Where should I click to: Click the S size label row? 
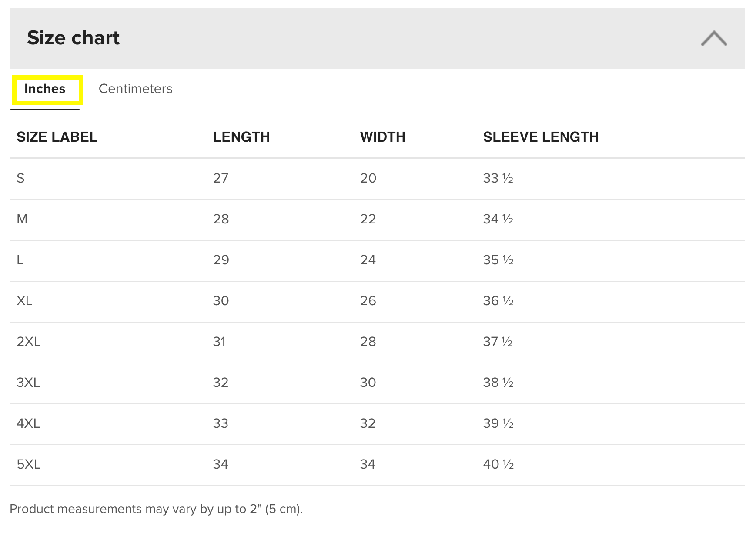tap(20, 178)
